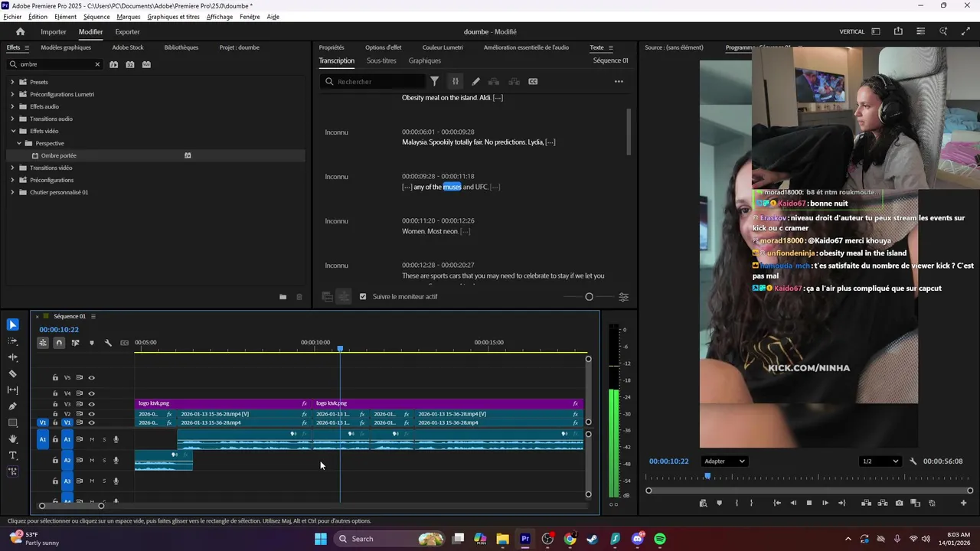Uncheck Suivre le moniteur actif checkbox

point(363,297)
